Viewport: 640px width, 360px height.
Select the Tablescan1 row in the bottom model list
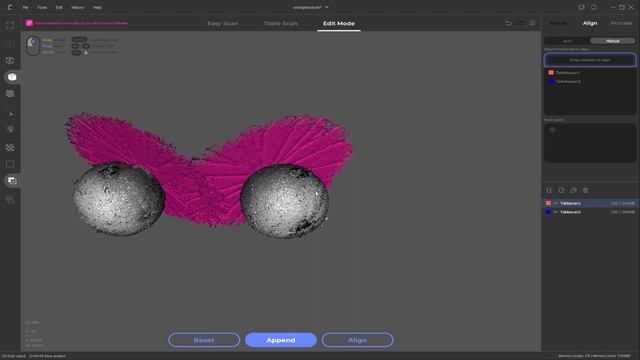(590, 203)
